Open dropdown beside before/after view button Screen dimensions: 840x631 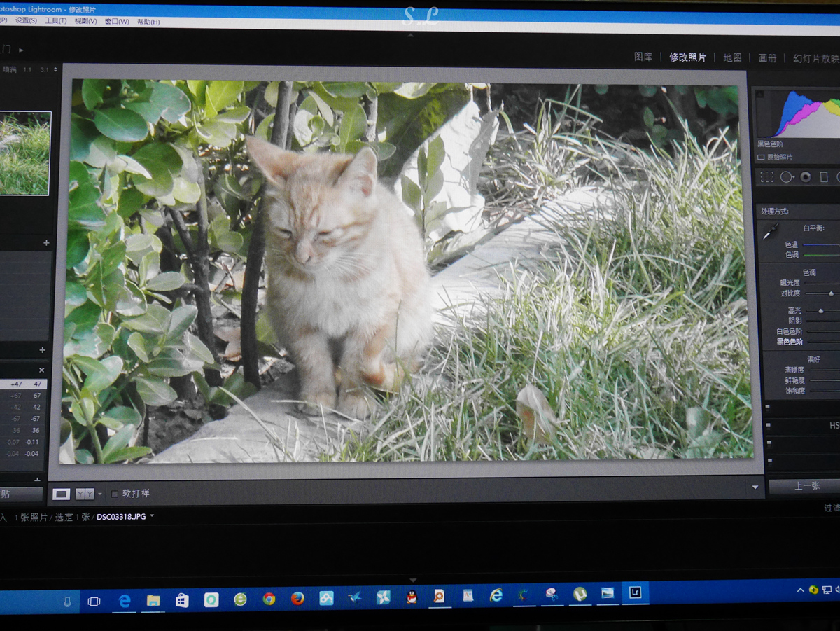point(99,494)
